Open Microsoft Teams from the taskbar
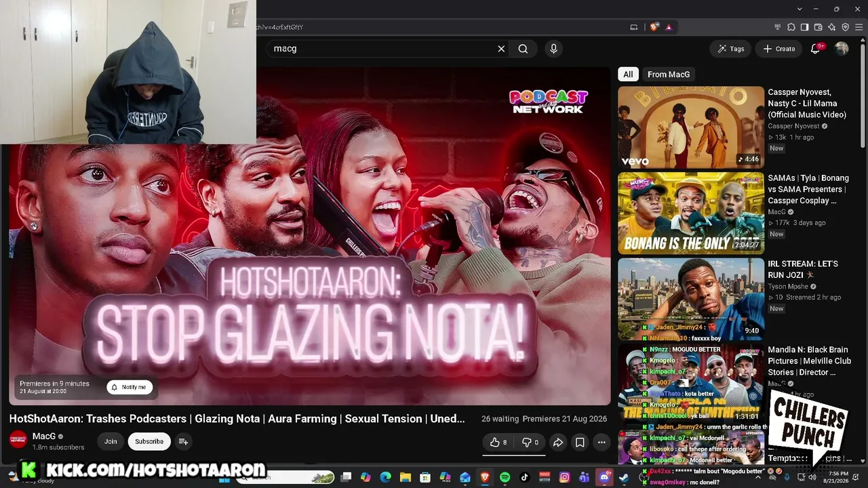 tap(584, 477)
